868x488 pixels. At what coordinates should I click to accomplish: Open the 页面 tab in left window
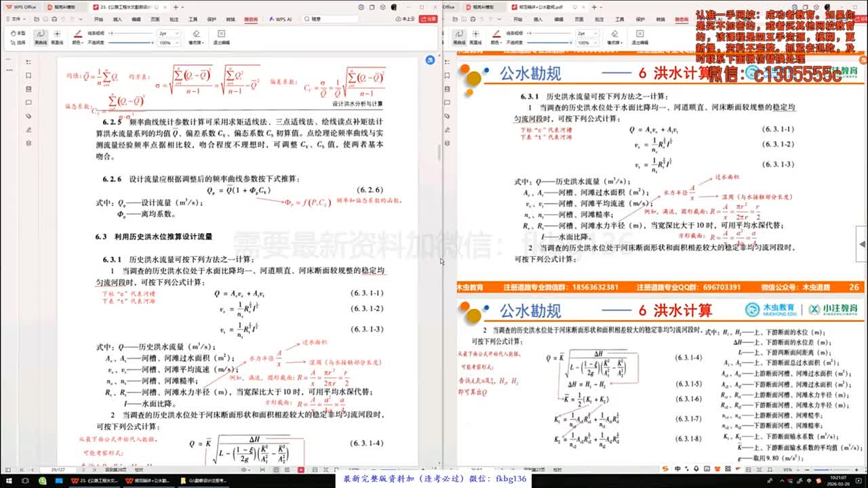click(x=155, y=19)
